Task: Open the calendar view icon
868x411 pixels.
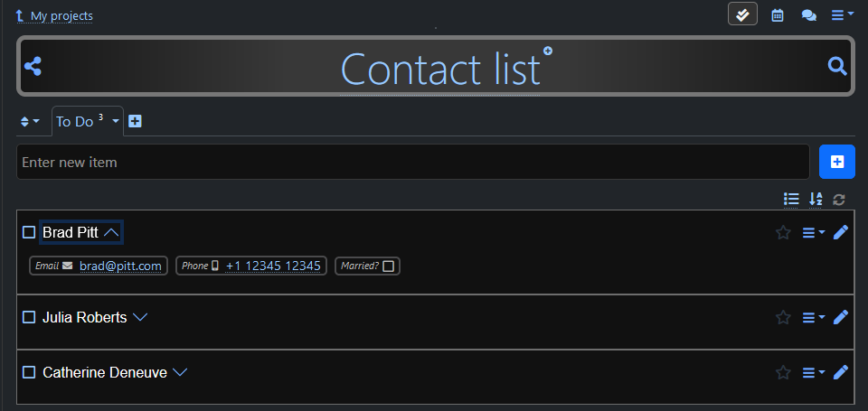Action: click(x=778, y=14)
